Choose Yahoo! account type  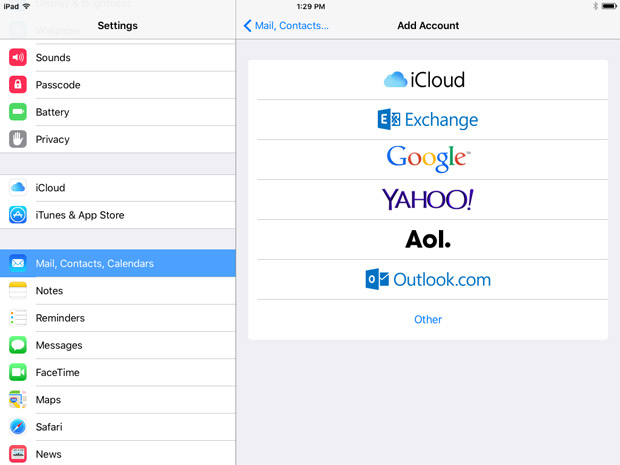pos(428,199)
